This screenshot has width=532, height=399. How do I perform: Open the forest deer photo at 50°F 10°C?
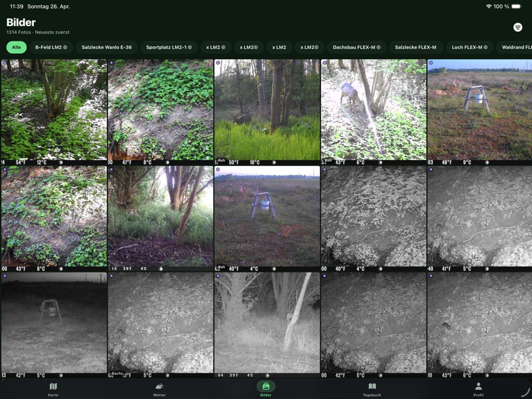(267, 112)
